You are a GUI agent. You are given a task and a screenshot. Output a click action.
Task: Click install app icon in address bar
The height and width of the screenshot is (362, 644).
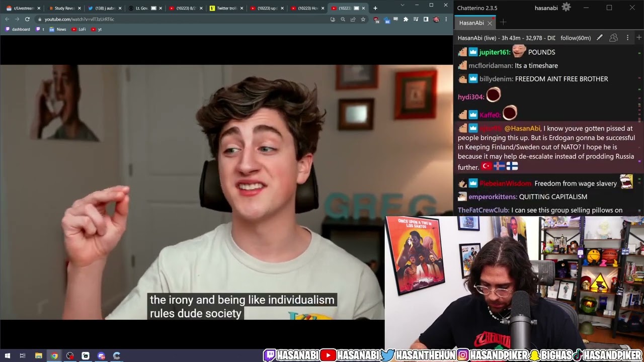333,19
